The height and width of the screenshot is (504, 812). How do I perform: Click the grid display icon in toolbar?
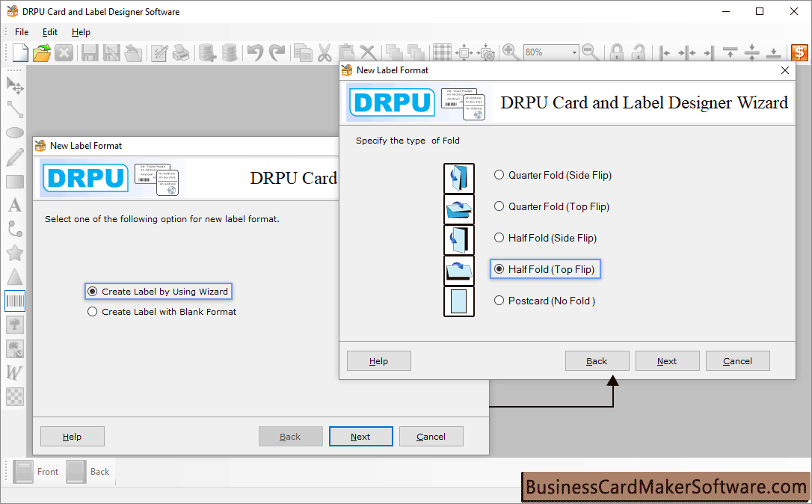tap(442, 52)
